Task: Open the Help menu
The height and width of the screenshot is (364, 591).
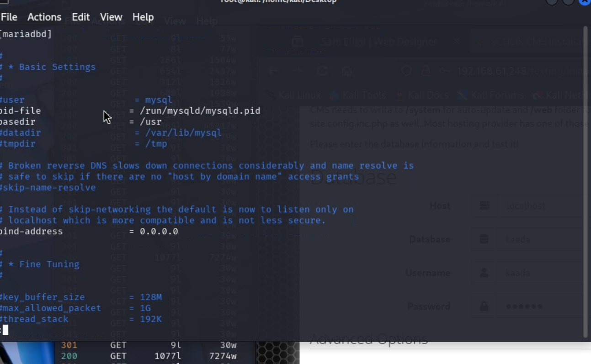Action: coord(143,17)
